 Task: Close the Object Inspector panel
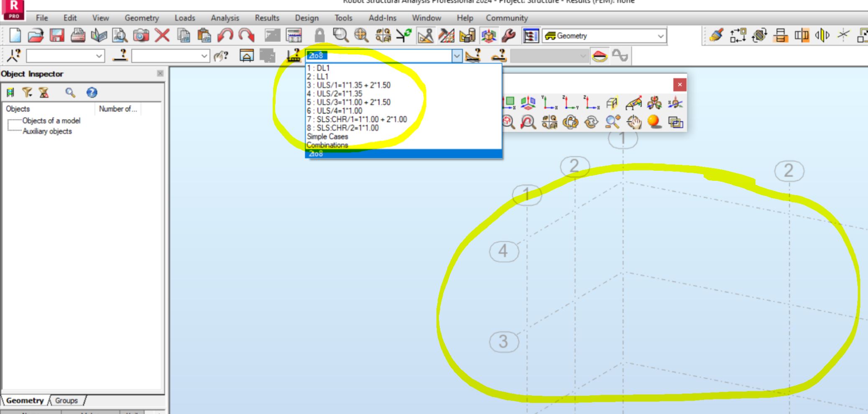pos(160,74)
